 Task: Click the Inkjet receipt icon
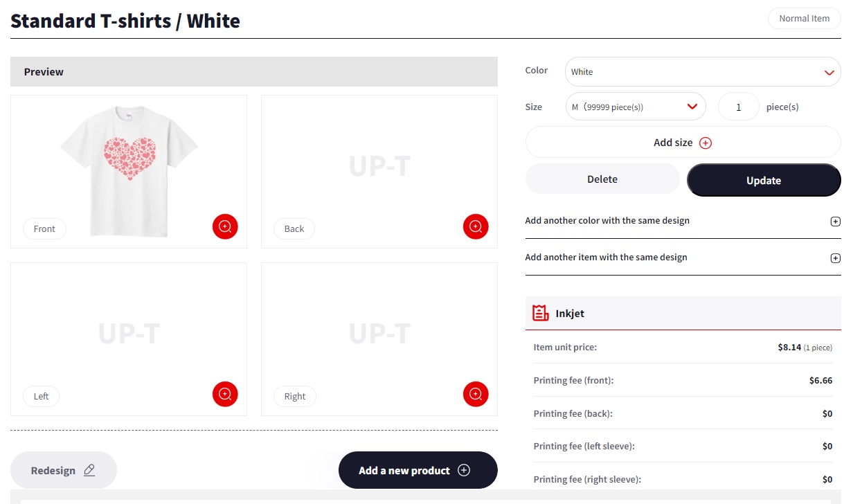click(x=540, y=313)
